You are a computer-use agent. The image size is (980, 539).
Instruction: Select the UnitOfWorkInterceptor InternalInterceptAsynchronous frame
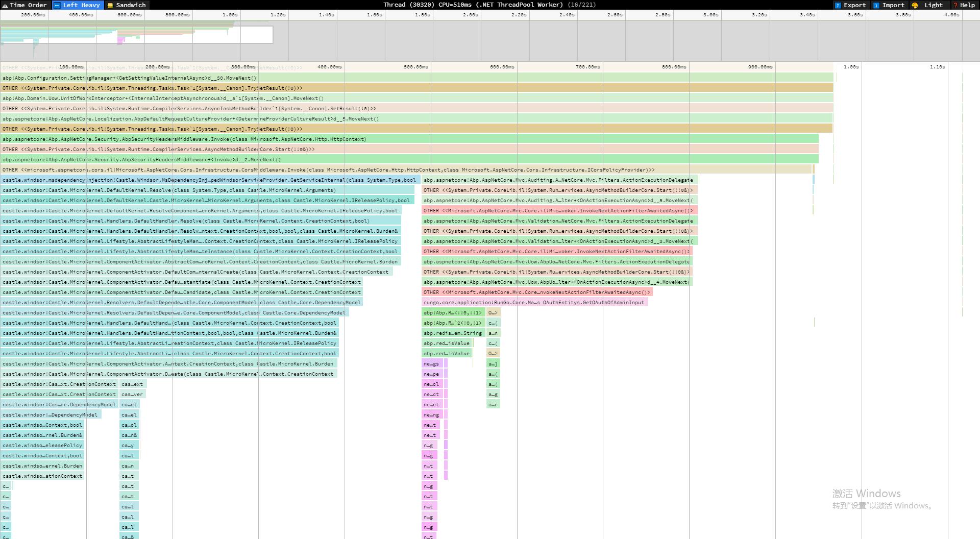point(416,98)
